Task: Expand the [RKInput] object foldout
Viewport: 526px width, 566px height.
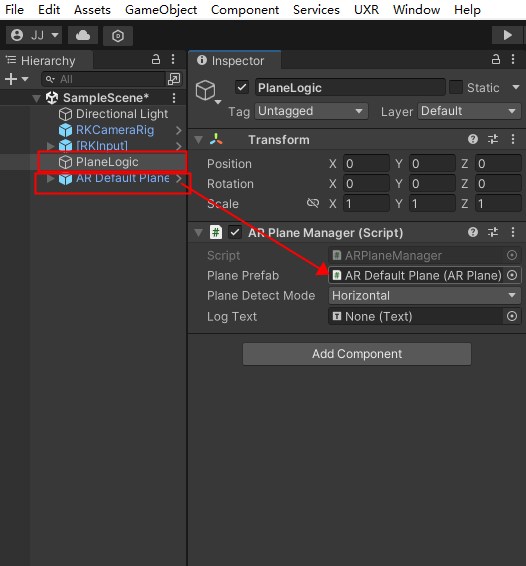Action: [51, 145]
